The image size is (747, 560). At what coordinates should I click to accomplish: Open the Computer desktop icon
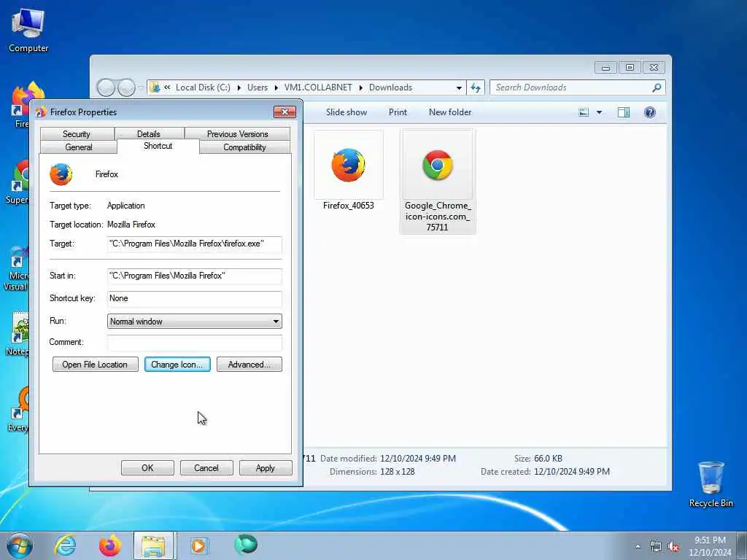coord(28,30)
